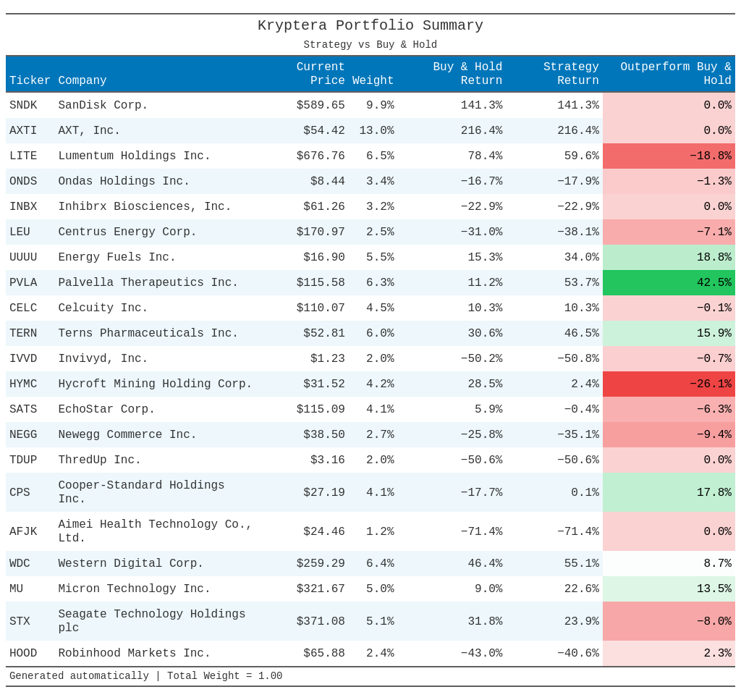The height and width of the screenshot is (700, 741).
Task: Click Celcuity Inc. company name
Action: click(103, 308)
